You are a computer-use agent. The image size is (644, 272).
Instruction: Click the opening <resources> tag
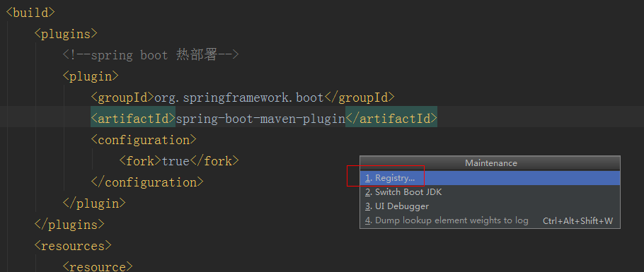pos(73,246)
